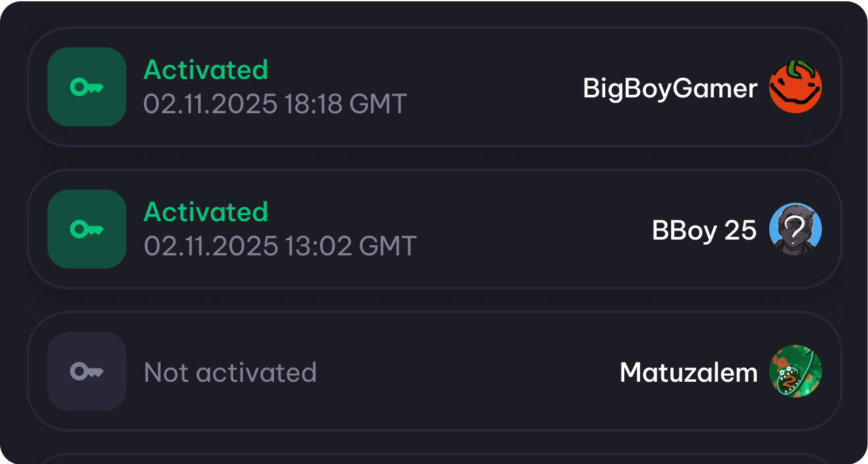Open BigBoyGamer's tomato avatar
Screen dimensions: 868x464
796,87
